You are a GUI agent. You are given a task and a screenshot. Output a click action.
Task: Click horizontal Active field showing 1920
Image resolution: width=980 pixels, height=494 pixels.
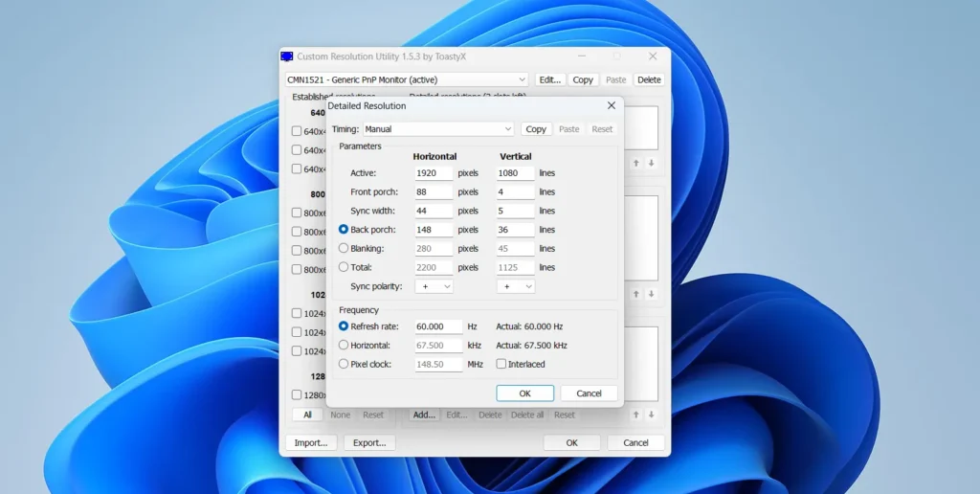click(434, 173)
